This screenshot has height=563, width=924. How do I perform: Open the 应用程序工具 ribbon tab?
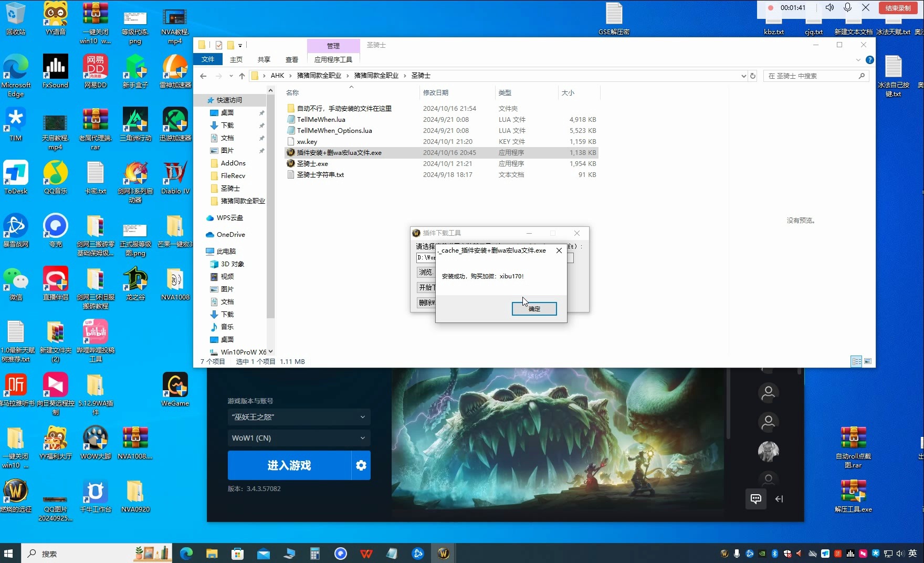[333, 59]
